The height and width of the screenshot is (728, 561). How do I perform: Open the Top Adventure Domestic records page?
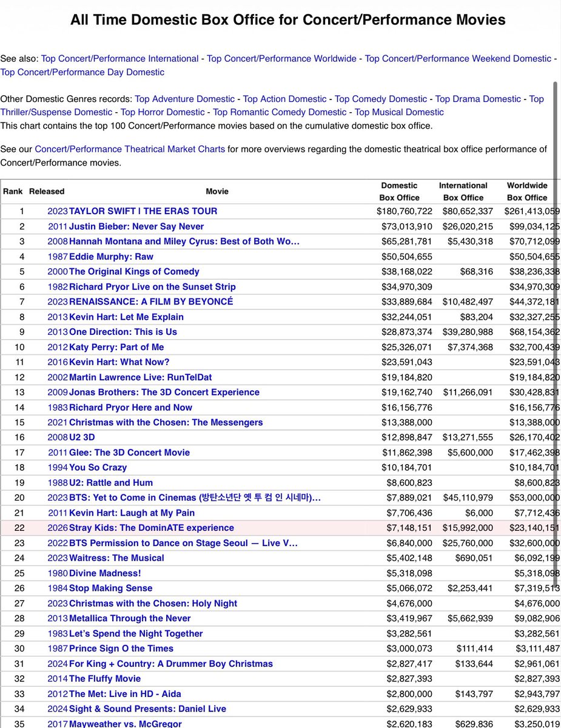point(184,98)
